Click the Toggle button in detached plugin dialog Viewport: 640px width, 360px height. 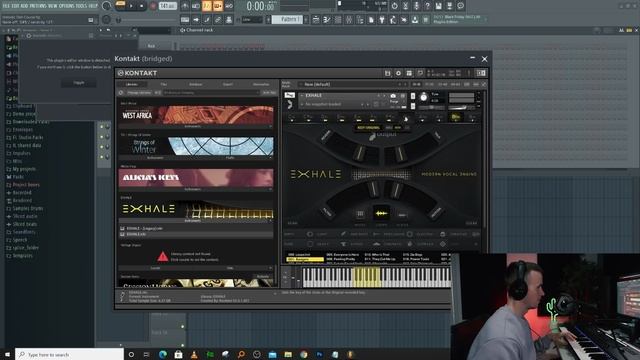click(x=79, y=82)
